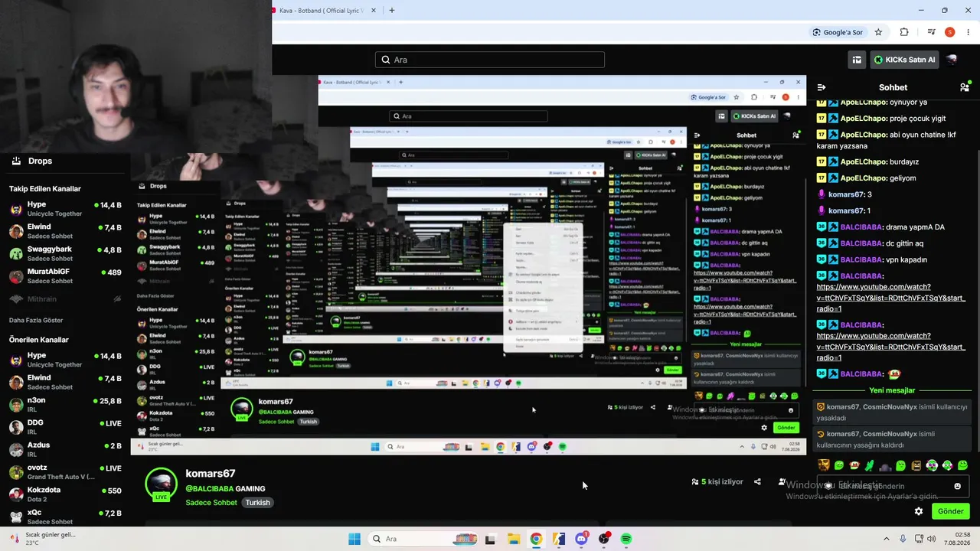Click taskbar clock showing 02:58

click(x=956, y=539)
